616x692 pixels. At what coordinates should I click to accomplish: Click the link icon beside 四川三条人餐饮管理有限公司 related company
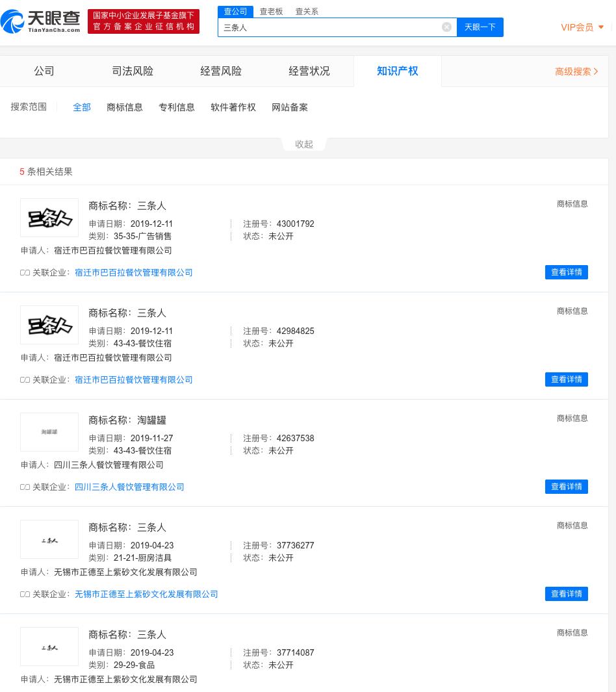point(25,487)
